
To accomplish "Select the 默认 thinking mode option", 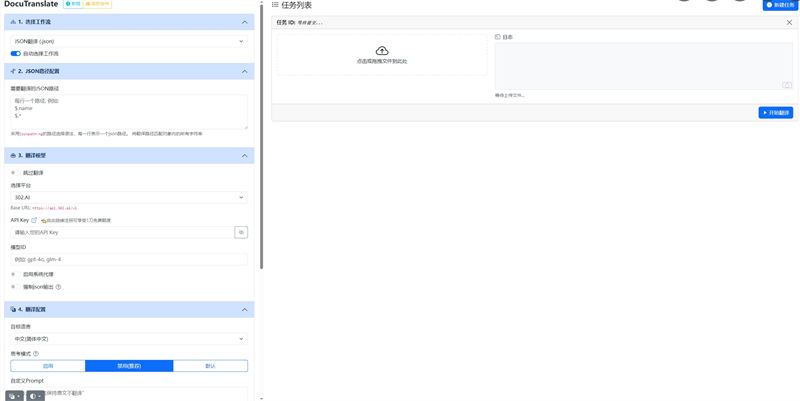I will [210, 366].
